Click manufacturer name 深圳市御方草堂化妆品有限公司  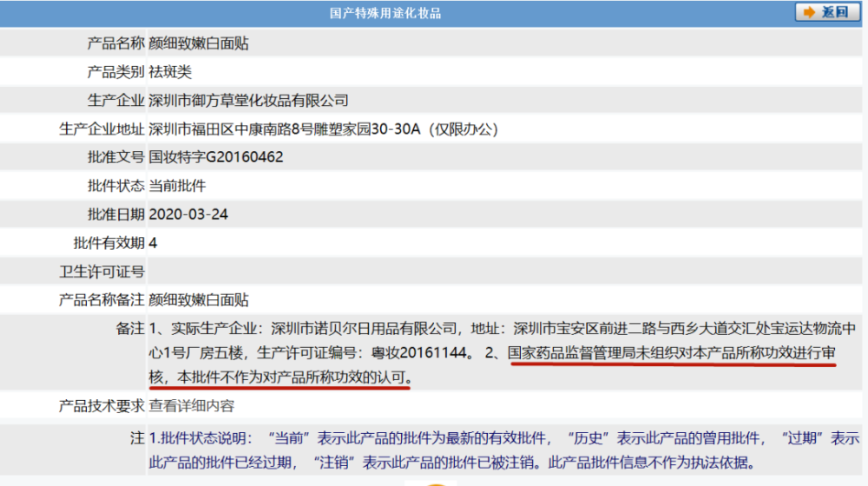pyautogui.click(x=248, y=101)
